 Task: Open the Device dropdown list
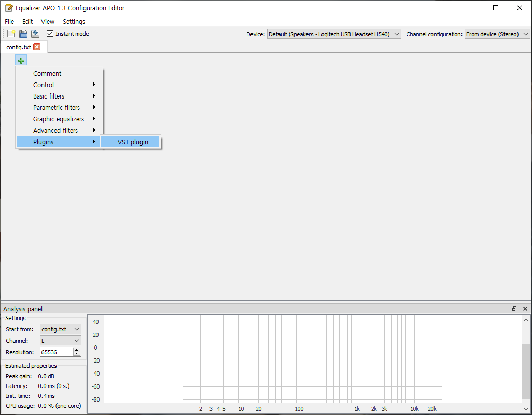[334, 34]
